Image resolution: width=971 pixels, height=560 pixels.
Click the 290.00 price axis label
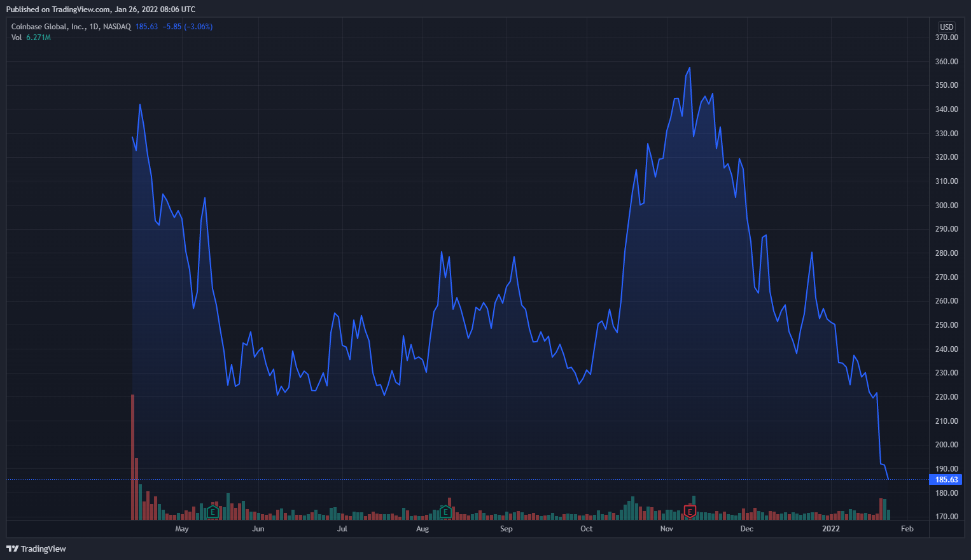click(947, 229)
